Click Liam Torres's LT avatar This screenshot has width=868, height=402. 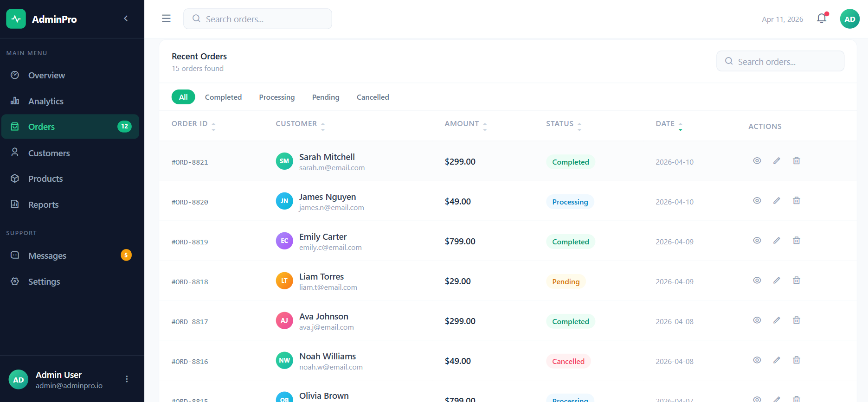pyautogui.click(x=284, y=281)
